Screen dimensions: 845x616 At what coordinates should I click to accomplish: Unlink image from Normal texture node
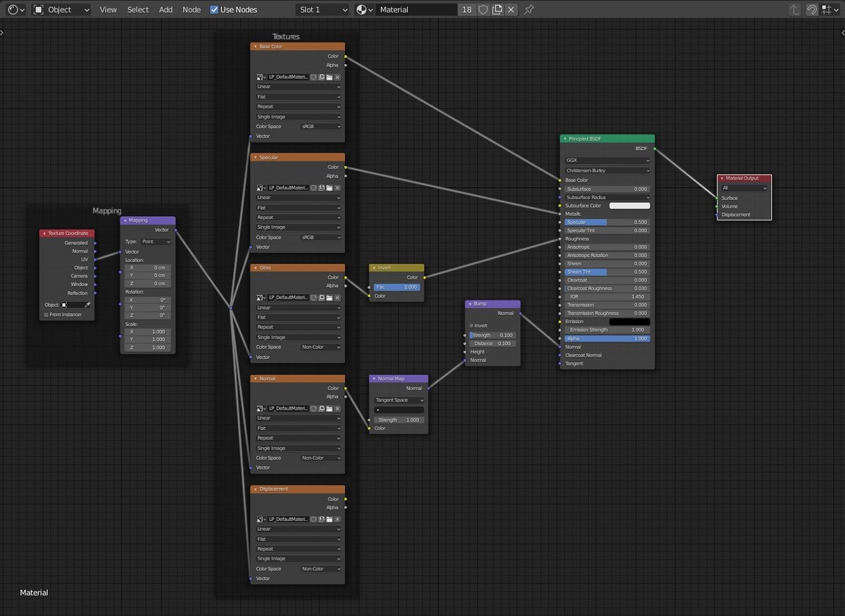[x=337, y=408]
